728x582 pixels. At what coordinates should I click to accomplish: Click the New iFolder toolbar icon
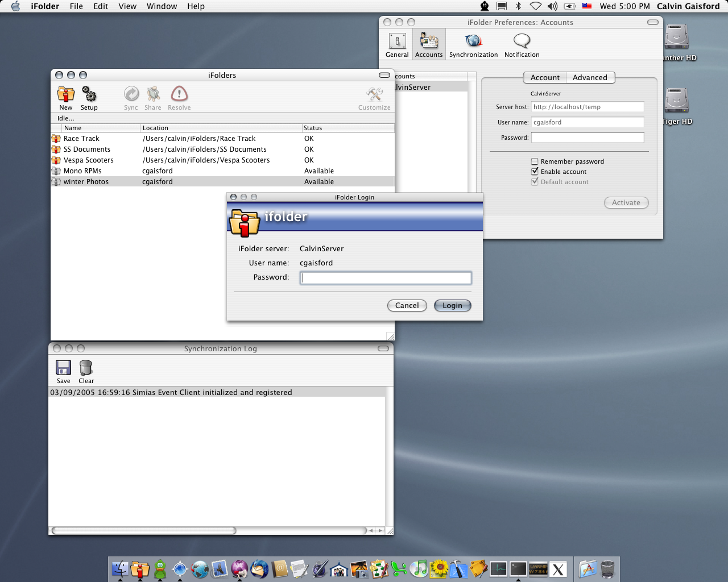click(66, 98)
